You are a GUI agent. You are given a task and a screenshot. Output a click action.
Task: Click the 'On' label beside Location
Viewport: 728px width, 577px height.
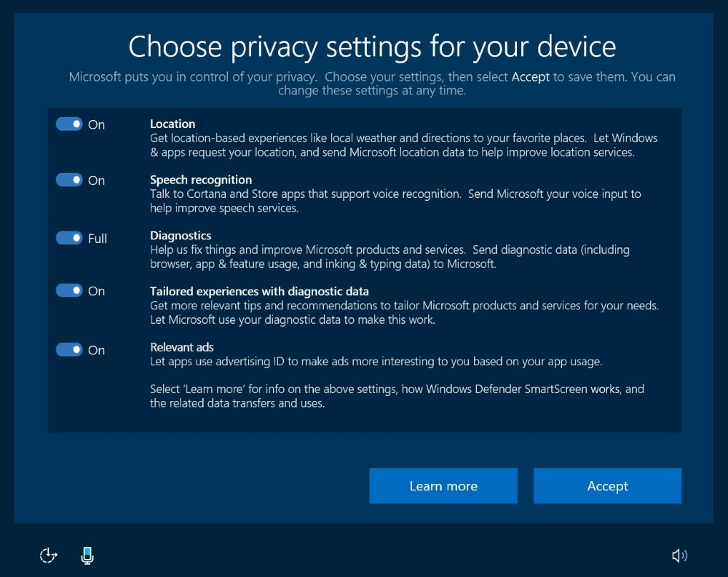(97, 124)
